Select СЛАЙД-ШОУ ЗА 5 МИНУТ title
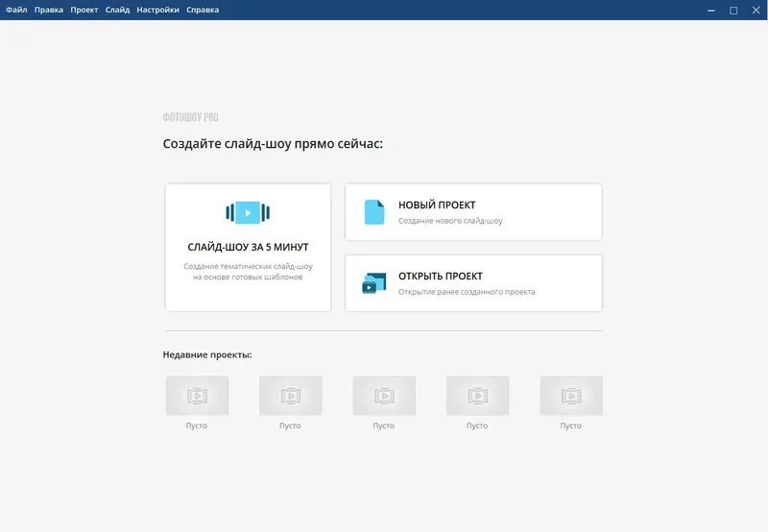This screenshot has width=768, height=532. coord(248,247)
